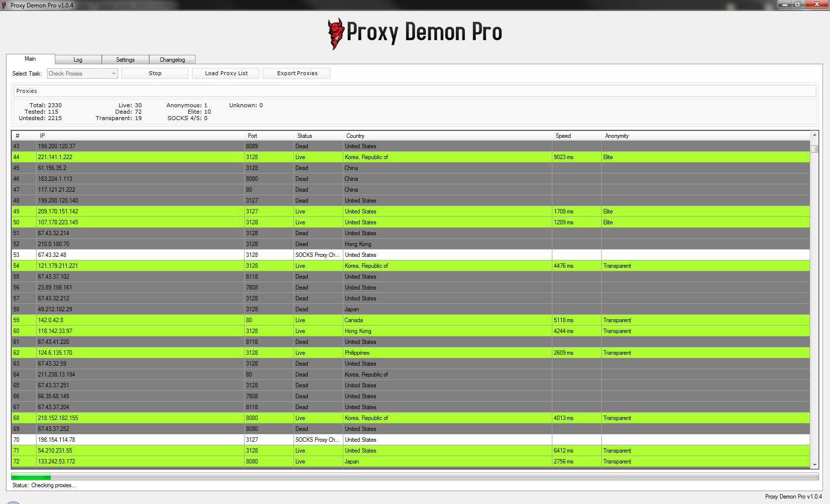The height and width of the screenshot is (504, 830).
Task: Select row with IP 211.238.13.194
Action: pyautogui.click(x=411, y=375)
